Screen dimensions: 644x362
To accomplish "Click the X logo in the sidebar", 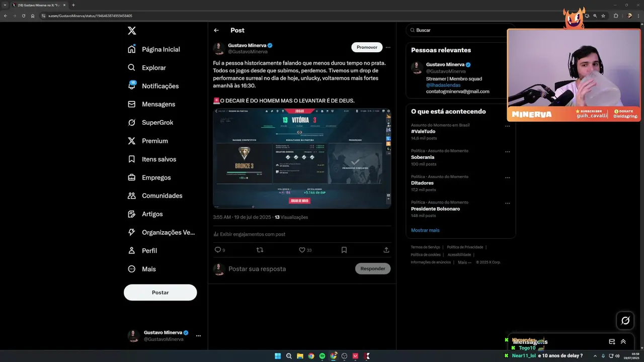I will (x=132, y=31).
